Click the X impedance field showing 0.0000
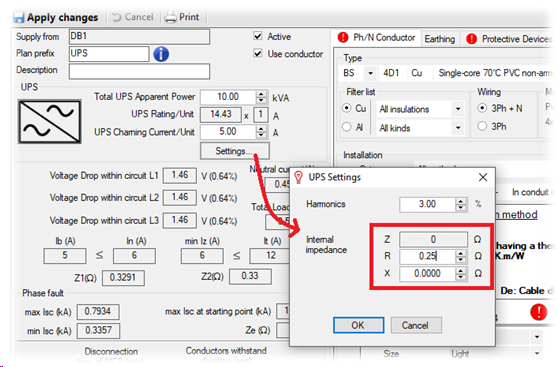557x367 pixels. coord(427,274)
